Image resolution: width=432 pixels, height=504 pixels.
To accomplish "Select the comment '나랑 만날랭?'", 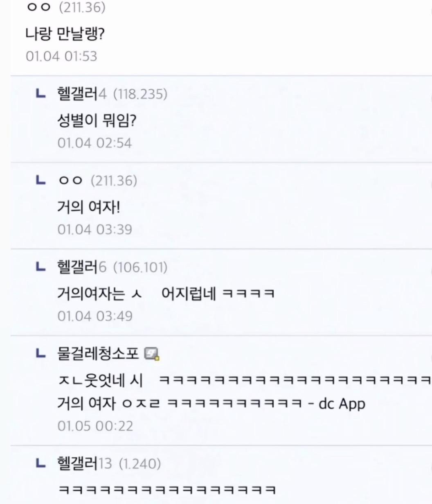I will 65,34.
